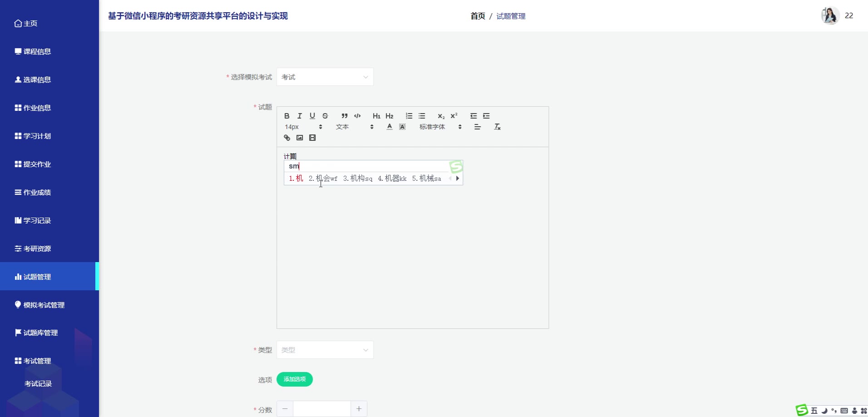Toggle code block in the editor toolbar
This screenshot has height=417, width=868.
[x=357, y=116]
